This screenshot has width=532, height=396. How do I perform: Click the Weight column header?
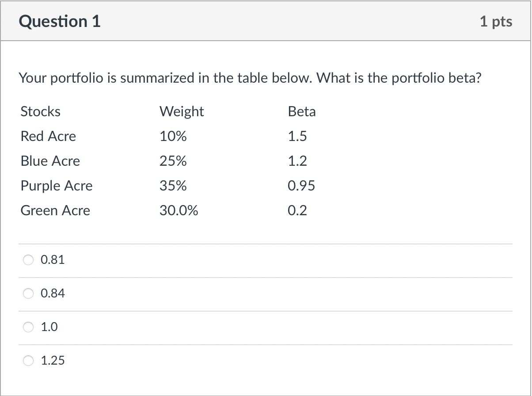[182, 111]
